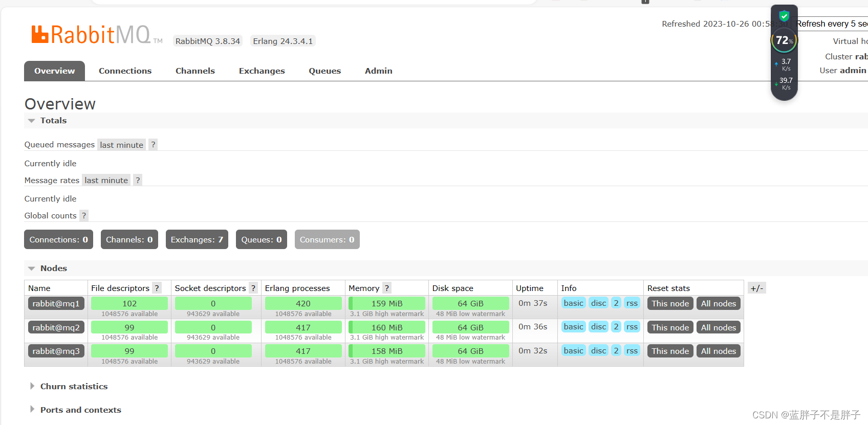This screenshot has width=868, height=425.
Task: Click the 2 plugins tag for rabbit@mq3
Action: pos(616,350)
